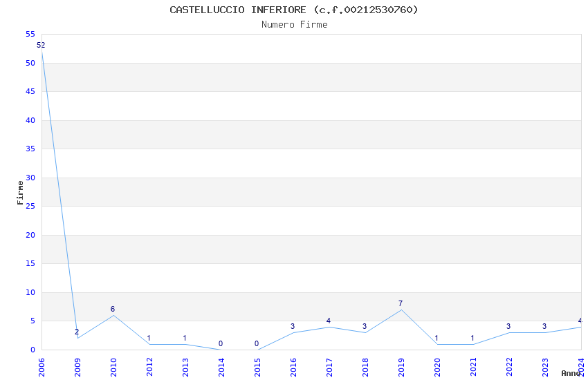Click the Anno x-axis title
Image resolution: width=588 pixels, height=380 pixels.
point(571,373)
